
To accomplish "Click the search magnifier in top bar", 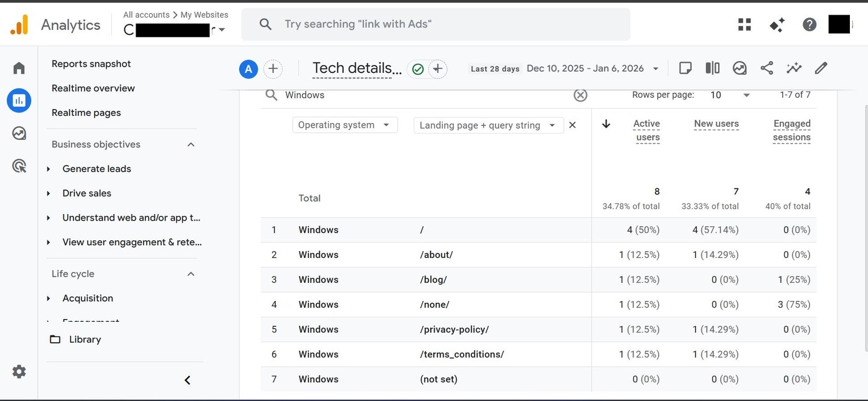I will (266, 24).
